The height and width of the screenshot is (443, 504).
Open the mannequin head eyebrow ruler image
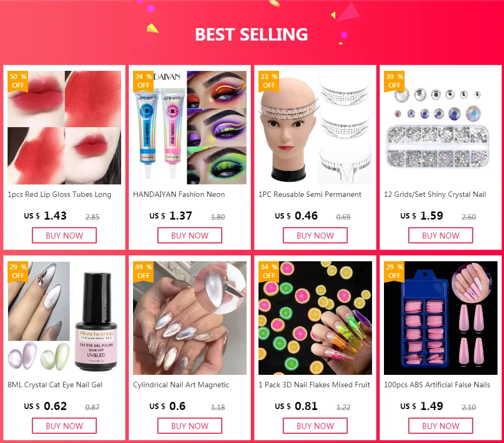pyautogui.click(x=315, y=128)
